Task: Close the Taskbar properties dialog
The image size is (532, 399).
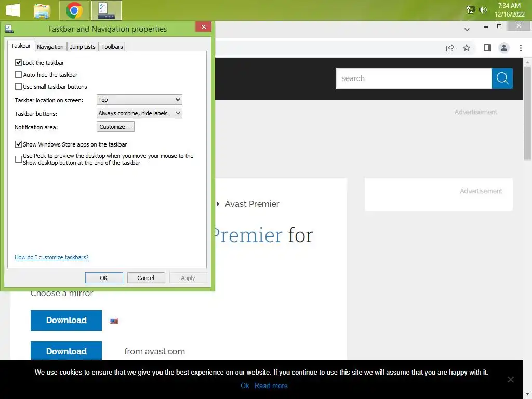Action: click(x=203, y=27)
